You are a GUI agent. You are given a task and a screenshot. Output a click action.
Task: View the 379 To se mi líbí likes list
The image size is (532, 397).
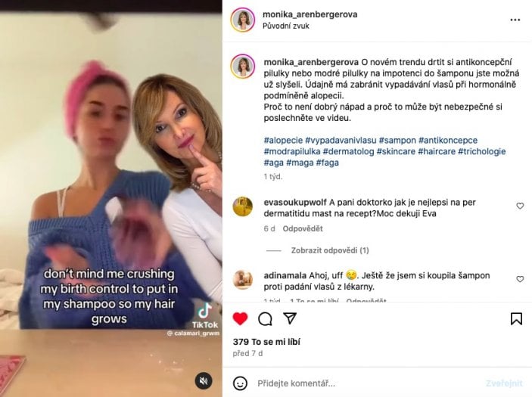[266, 342]
